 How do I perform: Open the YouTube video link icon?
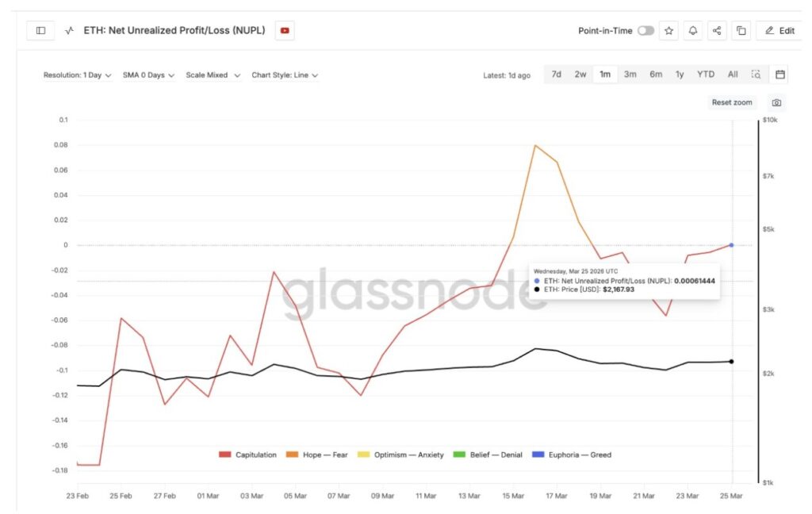click(x=285, y=31)
